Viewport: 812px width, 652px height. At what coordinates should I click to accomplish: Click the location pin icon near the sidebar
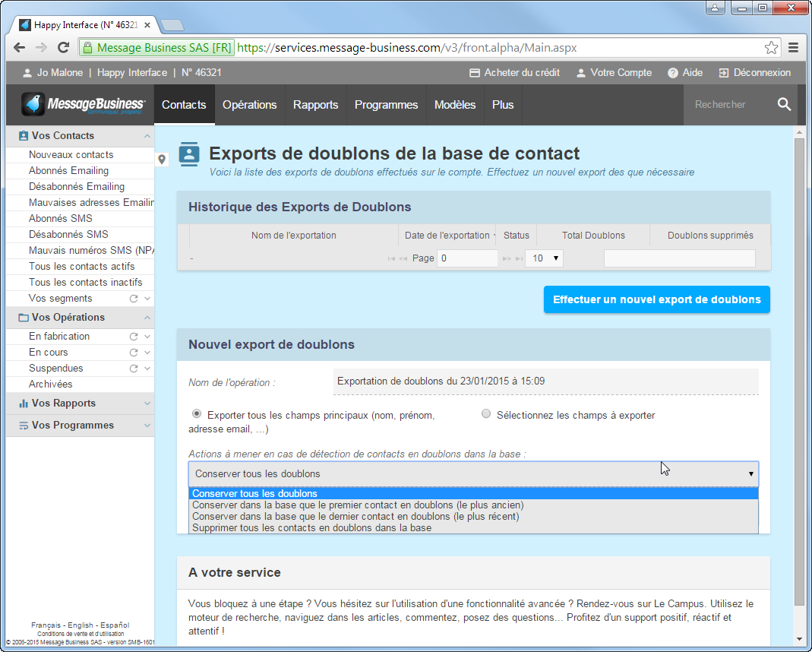[x=162, y=160]
